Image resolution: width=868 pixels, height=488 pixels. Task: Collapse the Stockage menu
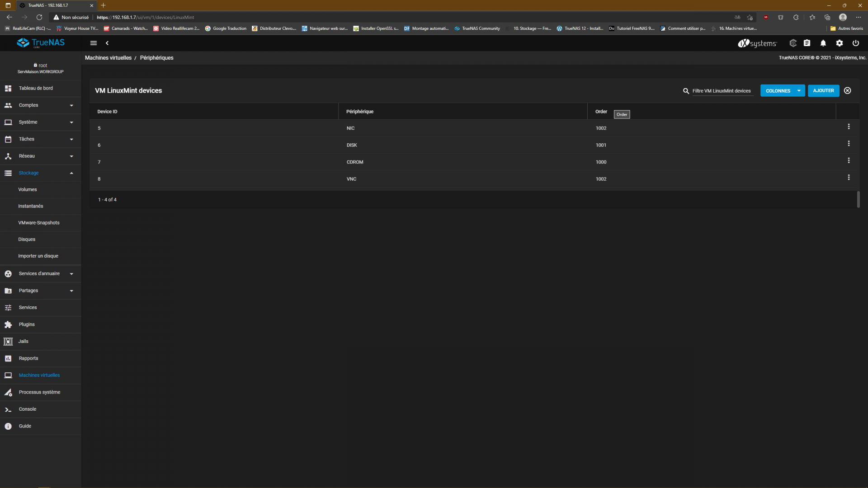40,173
